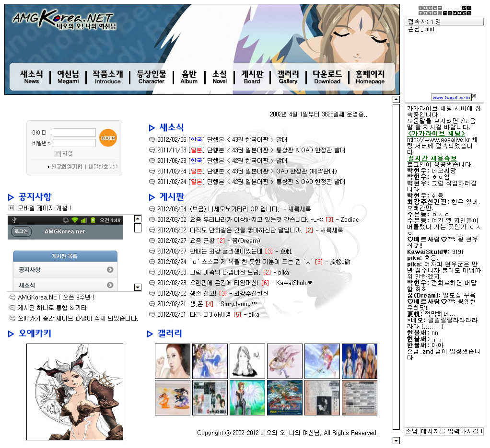Open the 신규회원가입 sign-up link
This screenshot has width=490, height=448.
[x=67, y=167]
